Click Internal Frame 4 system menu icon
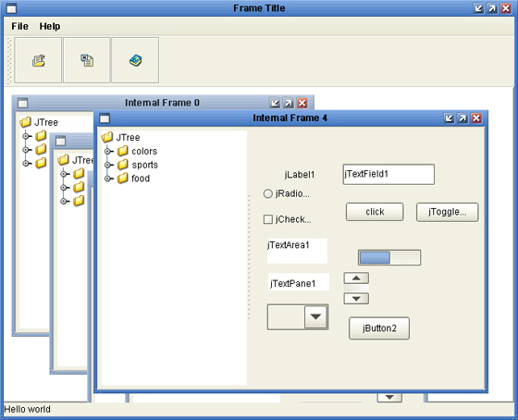Image resolution: width=518 pixels, height=420 pixels. (x=105, y=118)
